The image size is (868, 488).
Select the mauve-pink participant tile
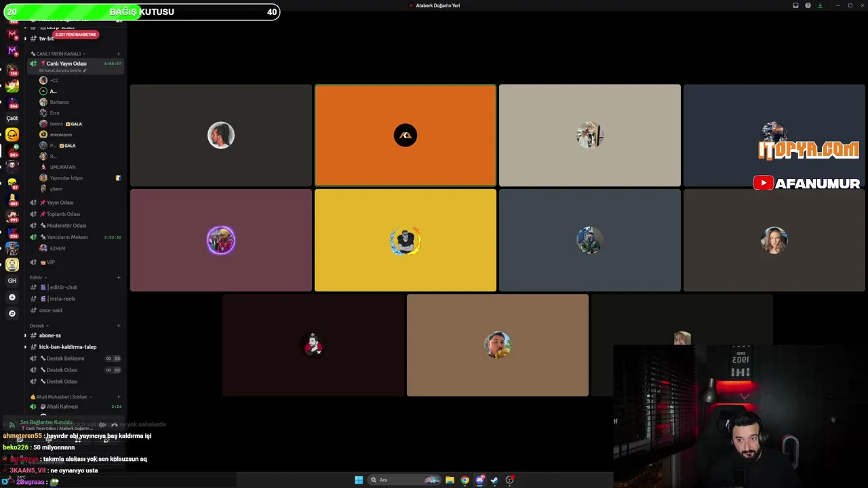[221, 240]
